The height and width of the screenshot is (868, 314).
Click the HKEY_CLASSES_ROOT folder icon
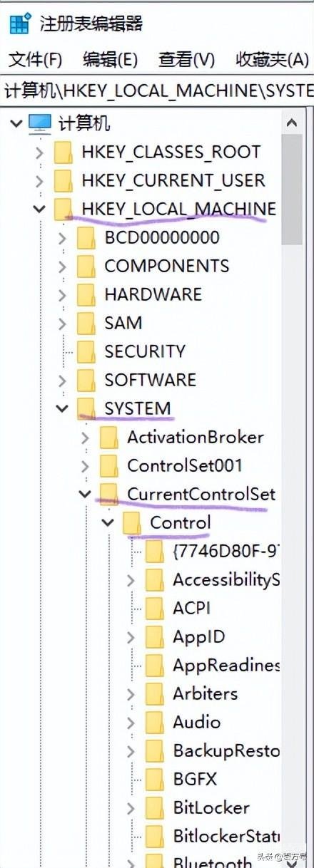click(x=64, y=152)
